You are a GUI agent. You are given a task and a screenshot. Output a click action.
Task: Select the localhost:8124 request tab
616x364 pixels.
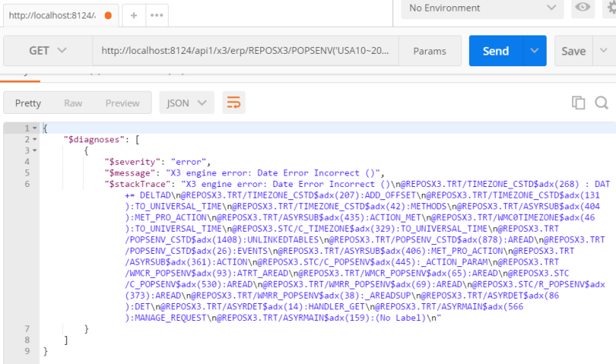tap(61, 15)
